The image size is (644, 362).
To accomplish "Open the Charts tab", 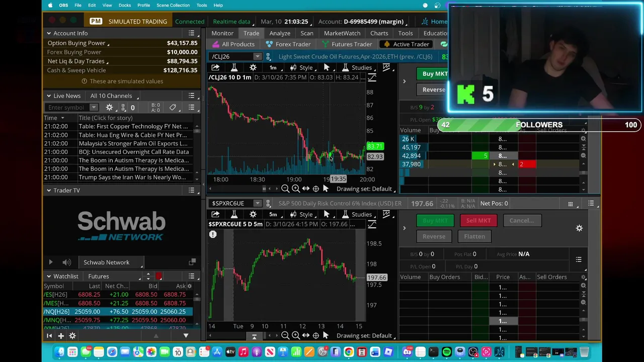I will coord(379,33).
